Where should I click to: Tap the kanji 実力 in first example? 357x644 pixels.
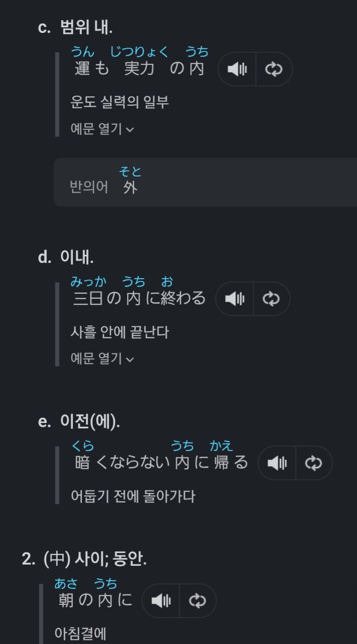tap(139, 69)
